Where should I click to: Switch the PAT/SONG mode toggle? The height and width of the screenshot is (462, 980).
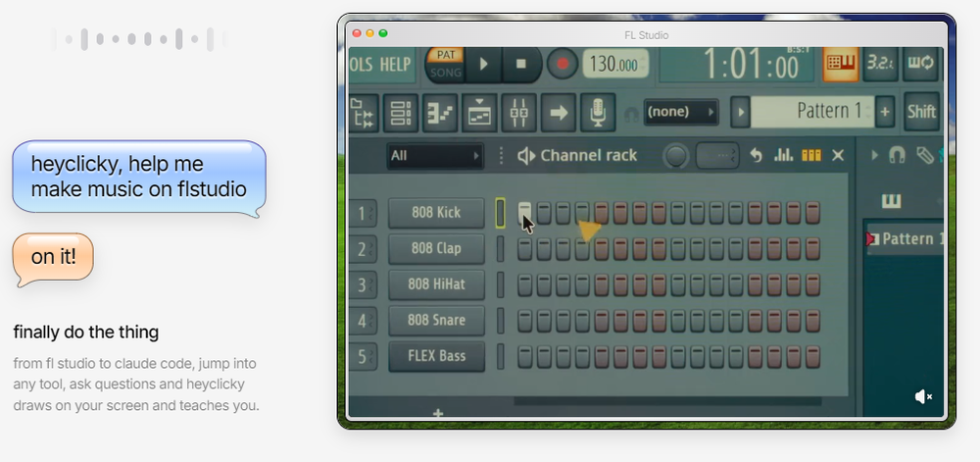[446, 64]
